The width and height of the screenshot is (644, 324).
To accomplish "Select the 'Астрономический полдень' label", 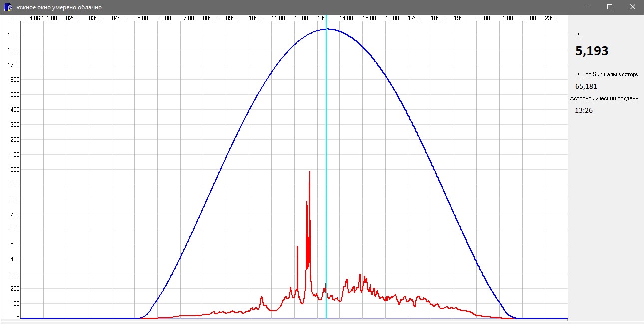I will point(604,98).
